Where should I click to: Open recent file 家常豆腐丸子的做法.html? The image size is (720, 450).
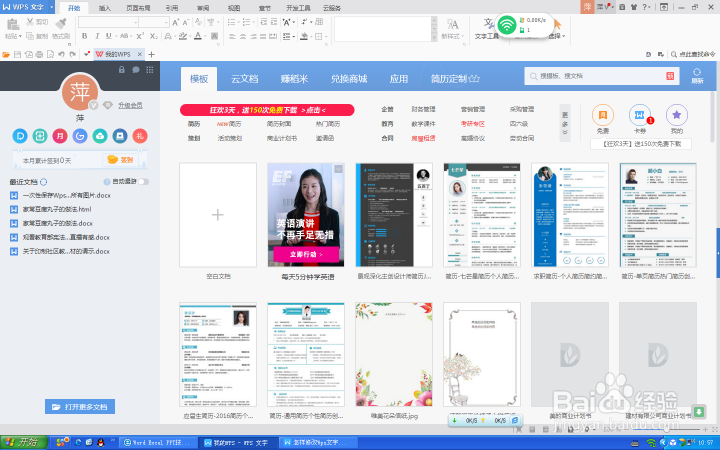57,209
